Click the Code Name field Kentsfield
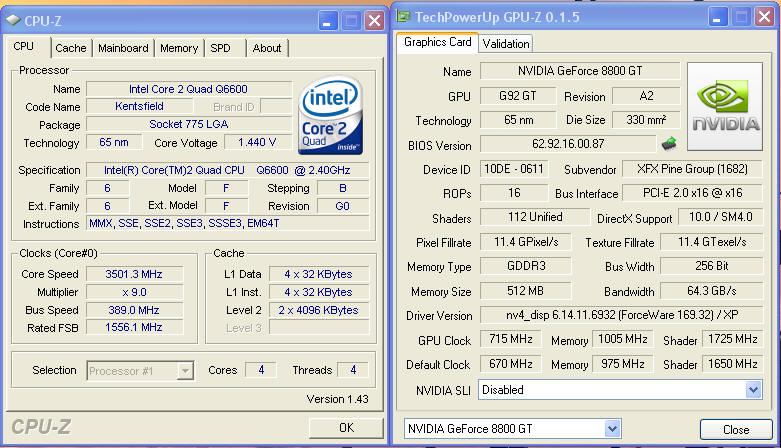The width and height of the screenshot is (781, 448). (139, 106)
